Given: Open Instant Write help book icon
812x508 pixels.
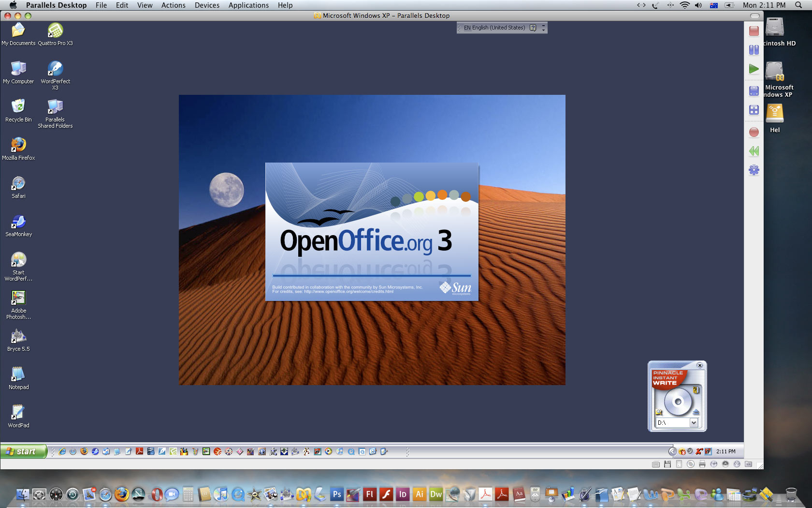Looking at the screenshot, I should tap(696, 390).
